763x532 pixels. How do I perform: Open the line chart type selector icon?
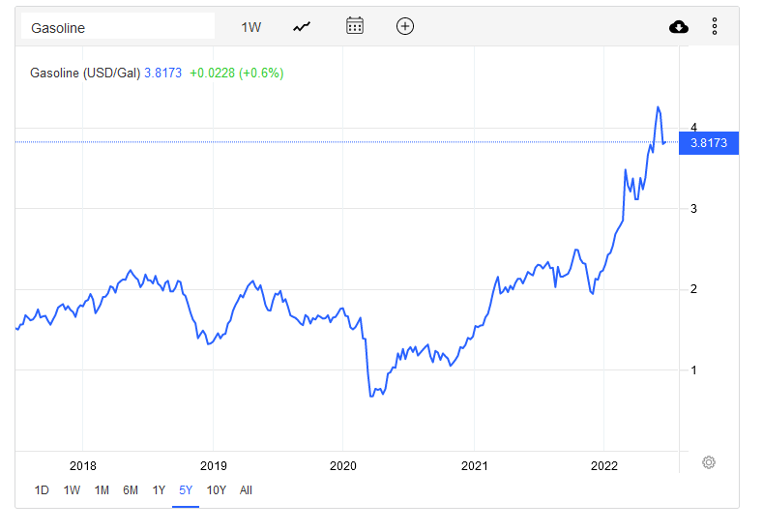302,27
